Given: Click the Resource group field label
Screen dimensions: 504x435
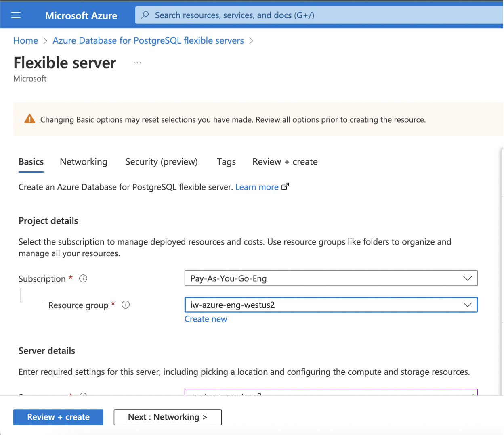Looking at the screenshot, I should click(x=78, y=305).
